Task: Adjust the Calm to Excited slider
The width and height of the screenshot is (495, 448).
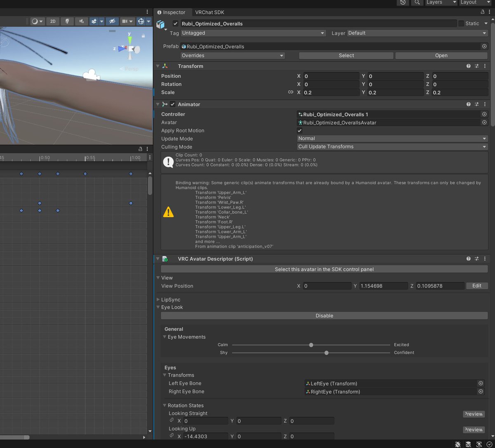Action: coord(311,345)
